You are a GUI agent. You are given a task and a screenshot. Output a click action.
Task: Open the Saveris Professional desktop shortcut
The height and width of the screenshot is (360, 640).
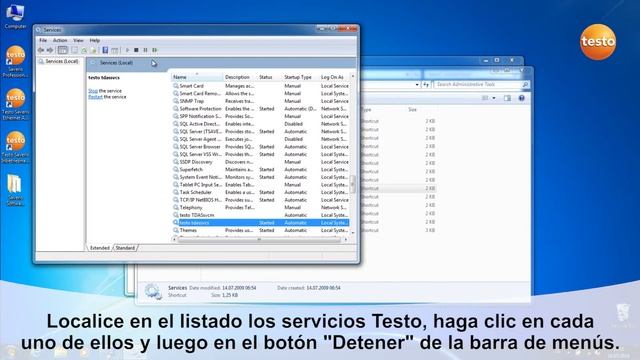(16, 61)
